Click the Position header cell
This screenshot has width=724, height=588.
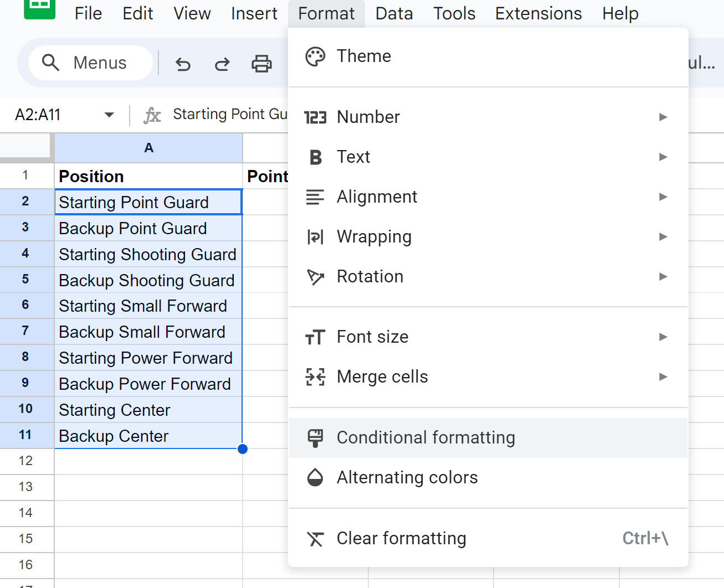[148, 176]
